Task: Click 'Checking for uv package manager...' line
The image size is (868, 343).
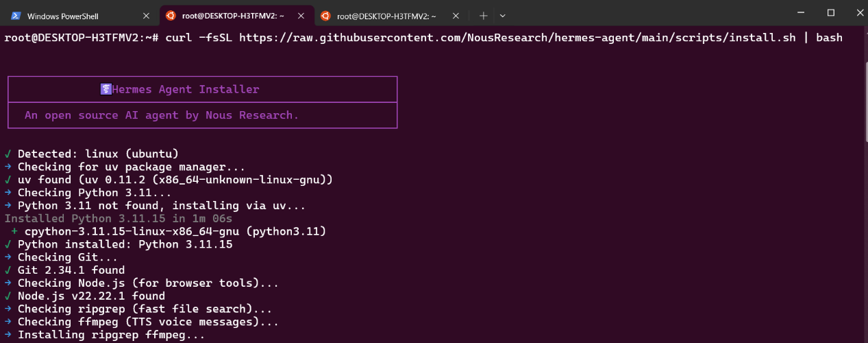Action: pyautogui.click(x=124, y=167)
